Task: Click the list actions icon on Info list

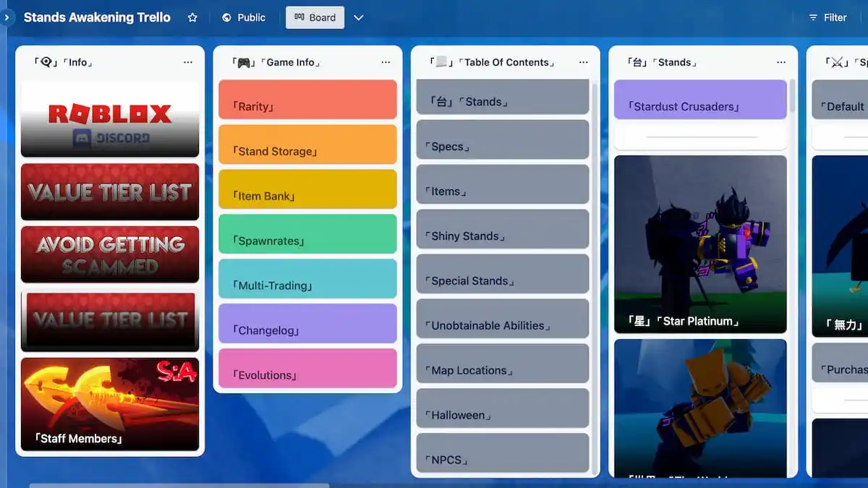Action: [188, 62]
